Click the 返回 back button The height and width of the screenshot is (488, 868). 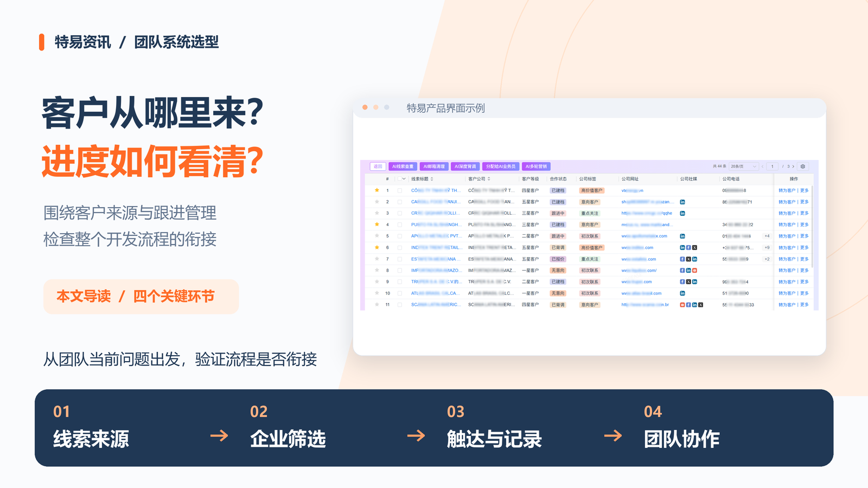(x=378, y=166)
